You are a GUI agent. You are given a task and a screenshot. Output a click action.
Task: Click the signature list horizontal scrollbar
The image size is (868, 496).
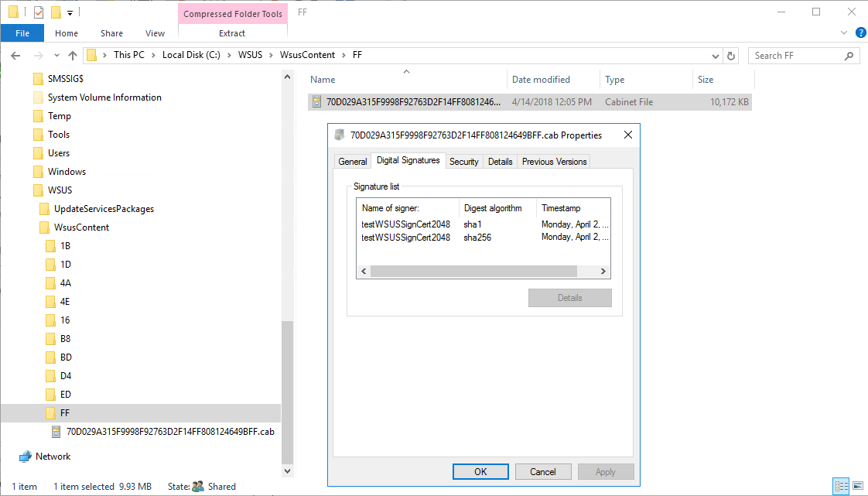(473, 272)
